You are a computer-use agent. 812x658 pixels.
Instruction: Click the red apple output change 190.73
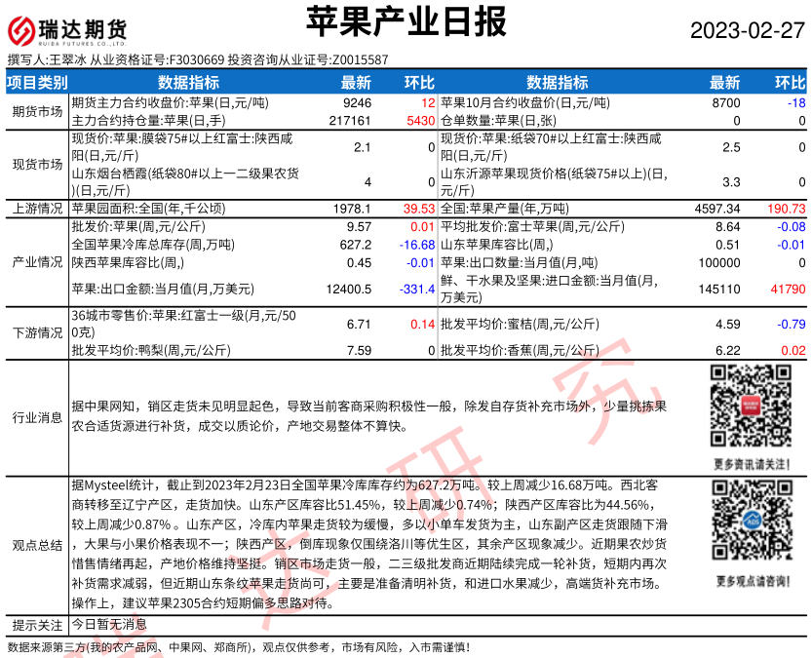coord(787,209)
